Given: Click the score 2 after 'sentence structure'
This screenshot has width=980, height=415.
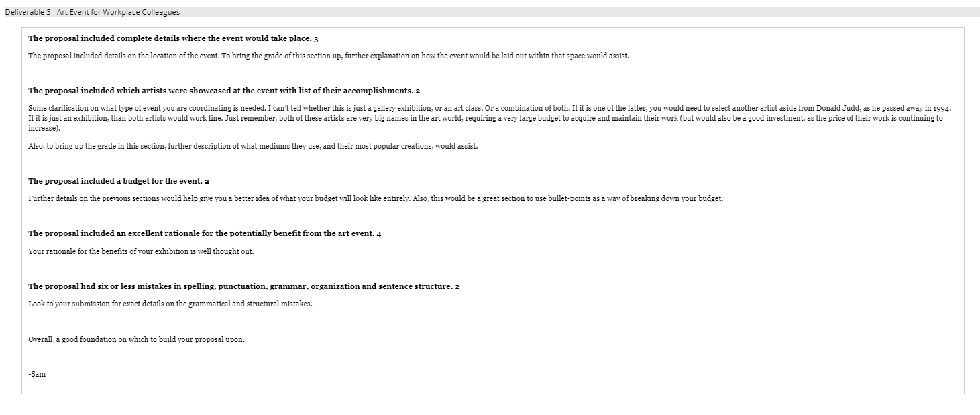Looking at the screenshot, I should [x=457, y=286].
